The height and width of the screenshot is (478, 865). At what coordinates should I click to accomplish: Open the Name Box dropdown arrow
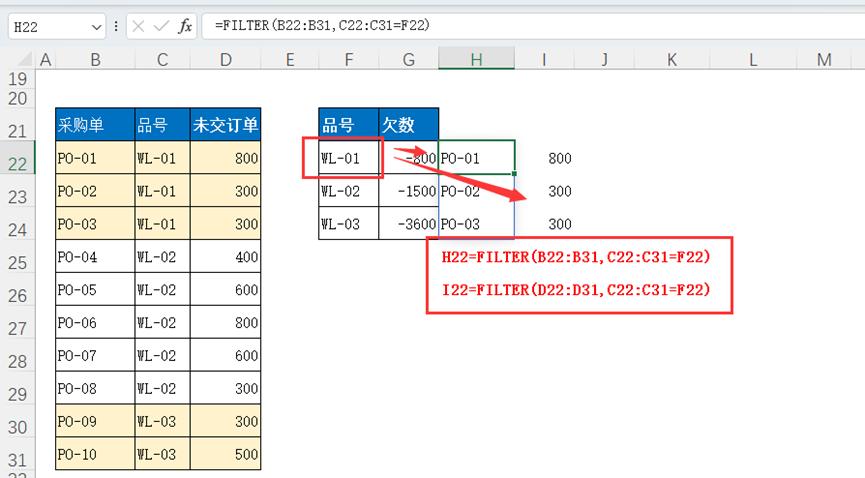pyautogui.click(x=96, y=26)
